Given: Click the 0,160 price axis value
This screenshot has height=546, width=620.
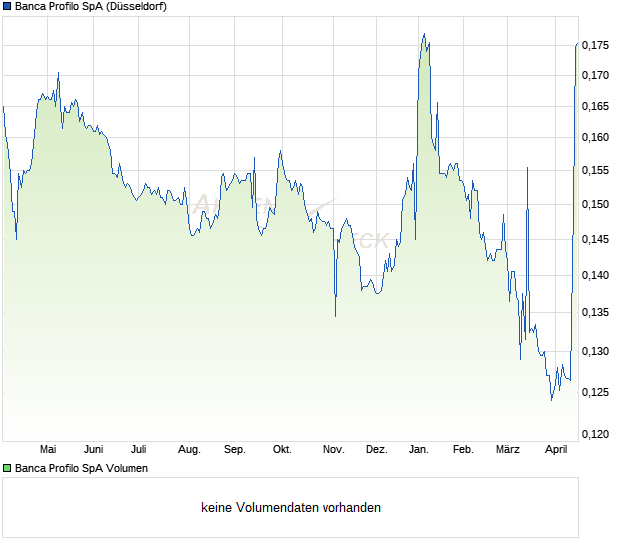Looking at the screenshot, I should tap(595, 137).
